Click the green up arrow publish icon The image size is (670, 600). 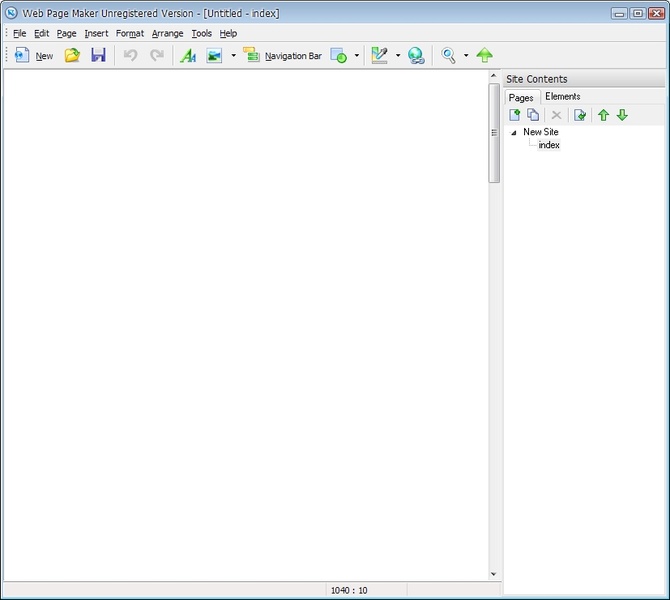485,56
